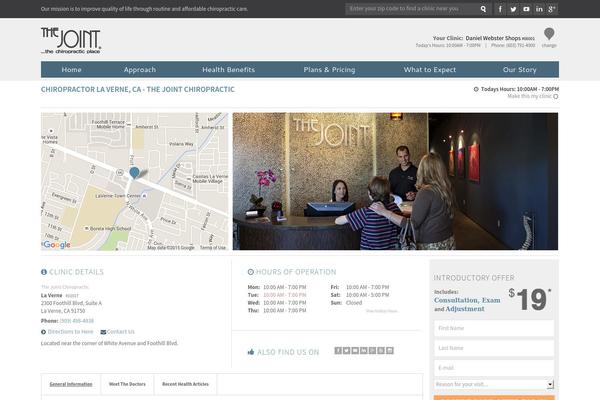Click the Last Name input field
600x400 pixels.
pos(494,348)
